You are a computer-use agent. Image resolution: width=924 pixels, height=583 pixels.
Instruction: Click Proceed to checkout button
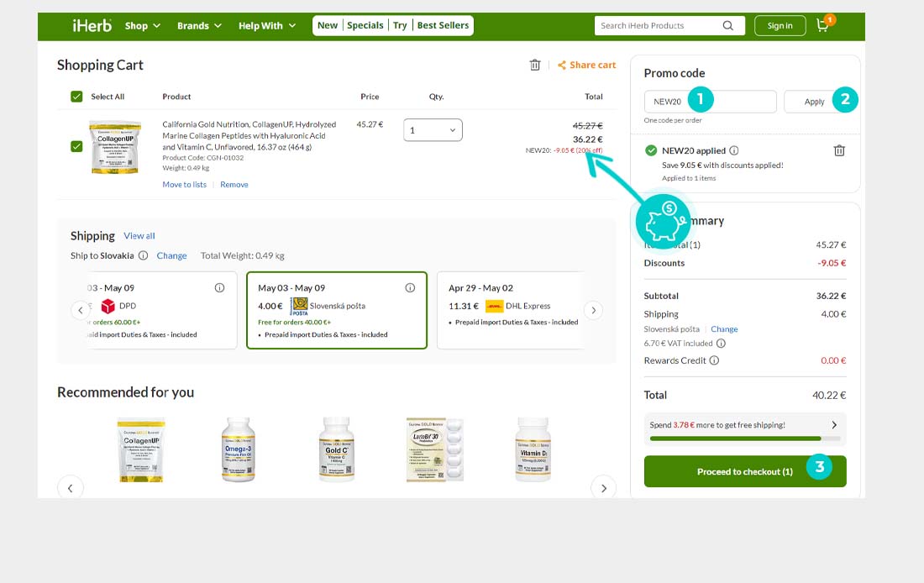pyautogui.click(x=745, y=471)
